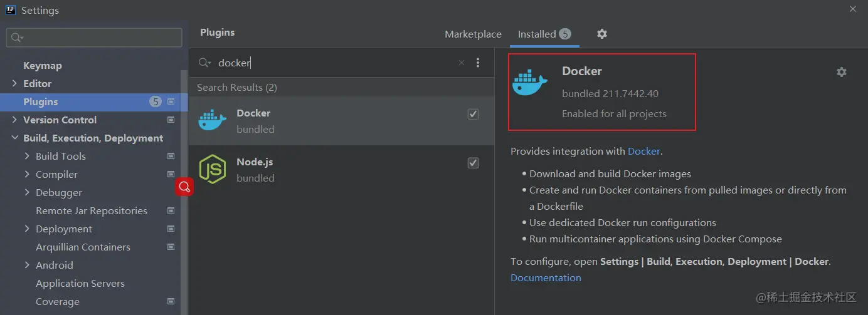Expand the Editor settings section
The height and width of the screenshot is (315, 868).
coord(14,83)
